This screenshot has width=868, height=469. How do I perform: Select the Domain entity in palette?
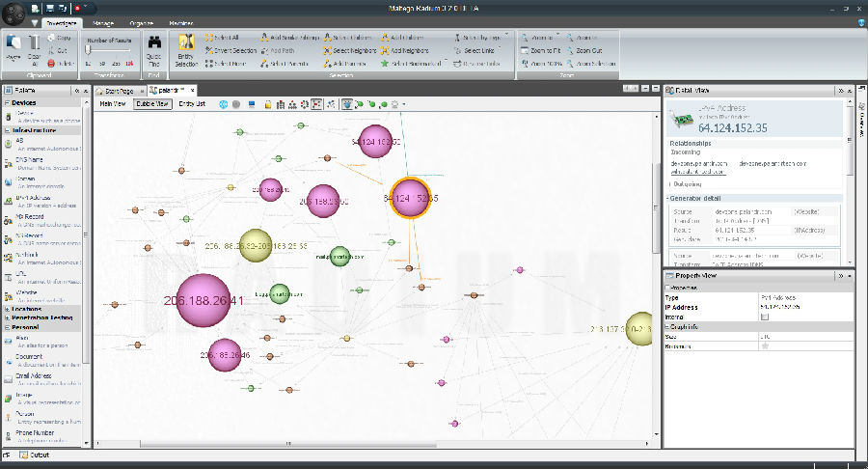coord(27,179)
